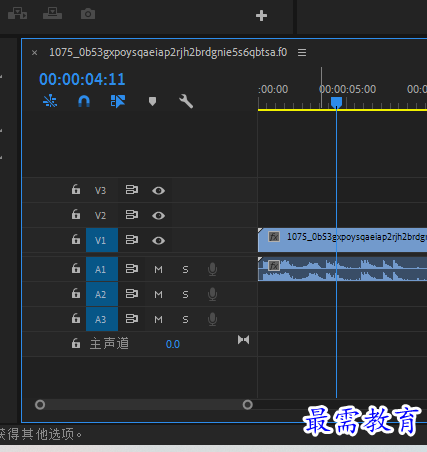
Task: Add a marker with shield icon
Action: 152,101
